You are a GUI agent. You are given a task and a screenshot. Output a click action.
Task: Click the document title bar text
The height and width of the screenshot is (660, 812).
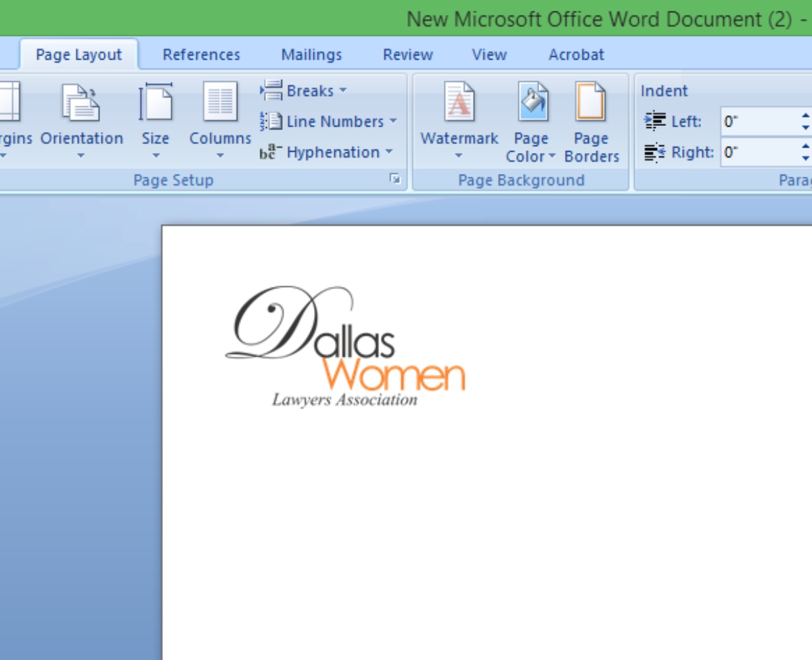pos(608,19)
